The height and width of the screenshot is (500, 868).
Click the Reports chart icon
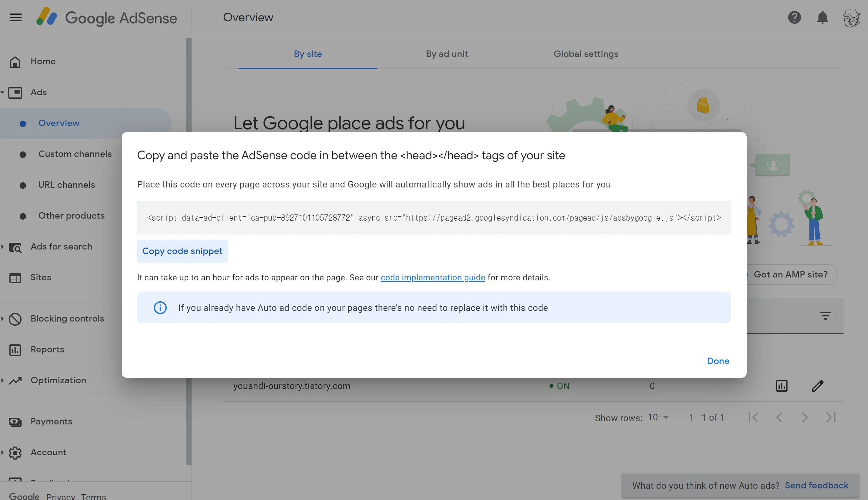pyautogui.click(x=15, y=350)
